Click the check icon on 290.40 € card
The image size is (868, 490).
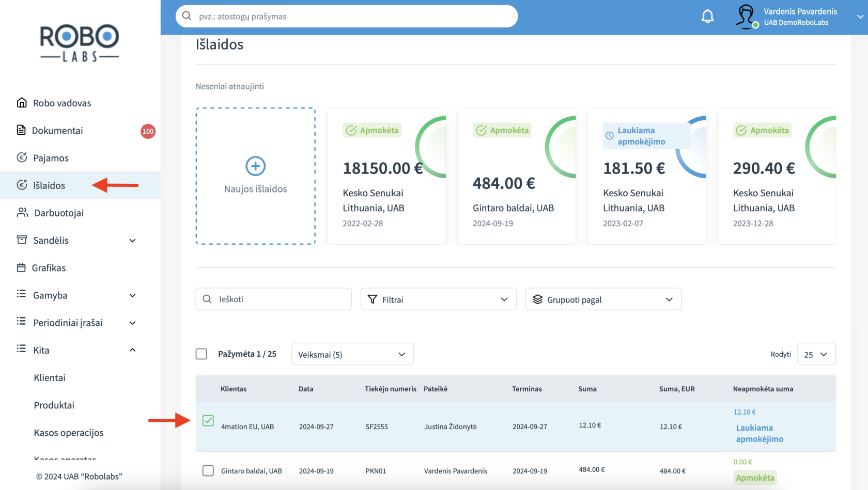(741, 130)
